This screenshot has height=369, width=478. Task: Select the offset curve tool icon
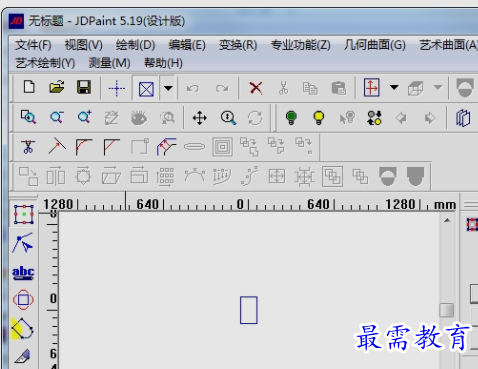tap(166, 147)
